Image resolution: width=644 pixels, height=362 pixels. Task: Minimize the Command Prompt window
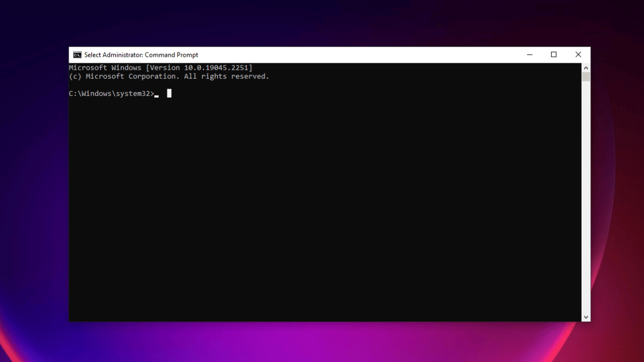[x=529, y=54]
